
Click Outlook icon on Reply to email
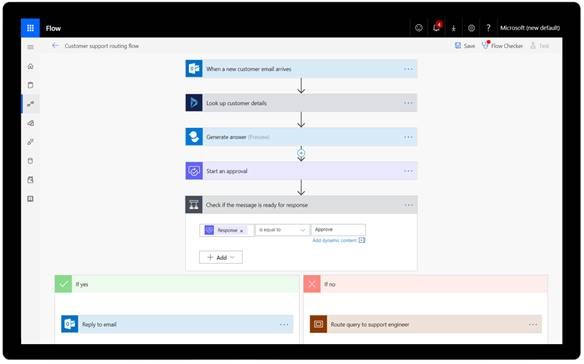tap(70, 324)
